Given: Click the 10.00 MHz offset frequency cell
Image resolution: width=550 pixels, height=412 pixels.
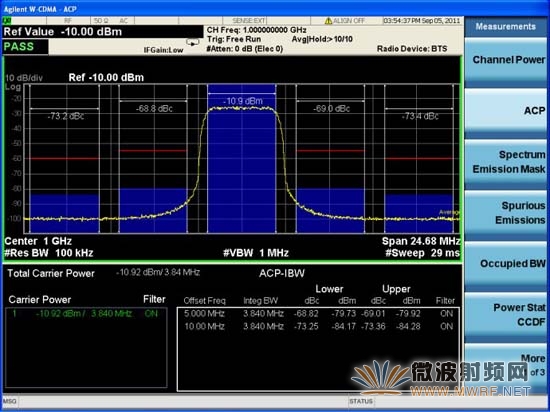Looking at the screenshot, I should point(204,326).
